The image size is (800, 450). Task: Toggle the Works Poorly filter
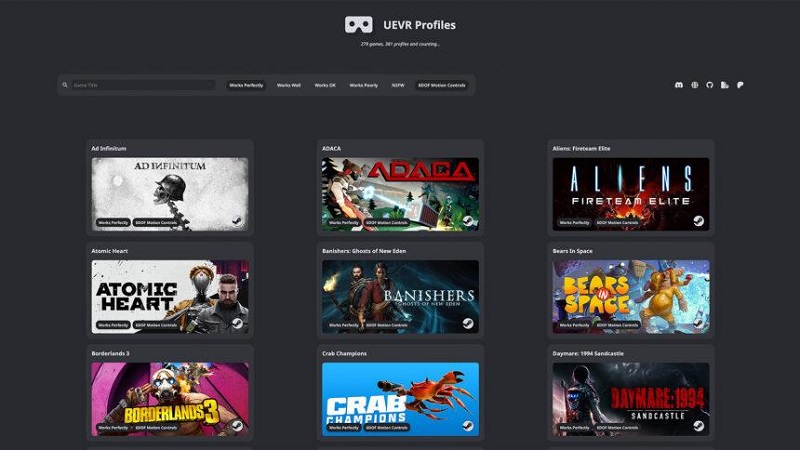pyautogui.click(x=362, y=85)
